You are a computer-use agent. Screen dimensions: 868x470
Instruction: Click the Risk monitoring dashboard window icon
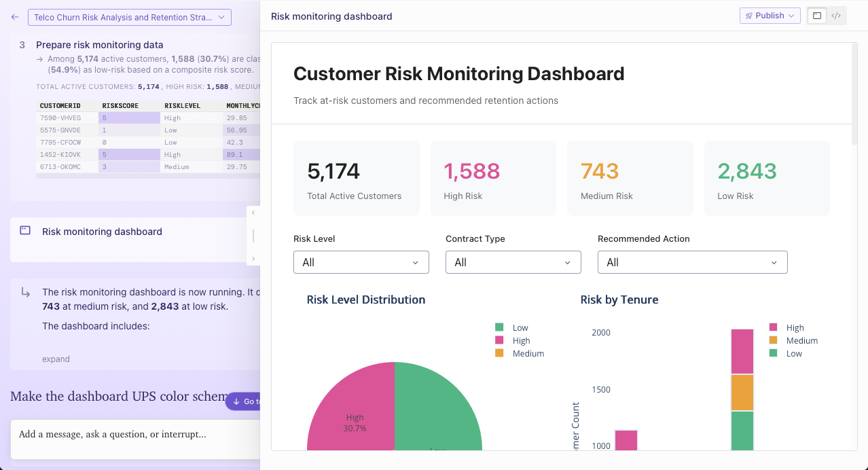point(25,231)
